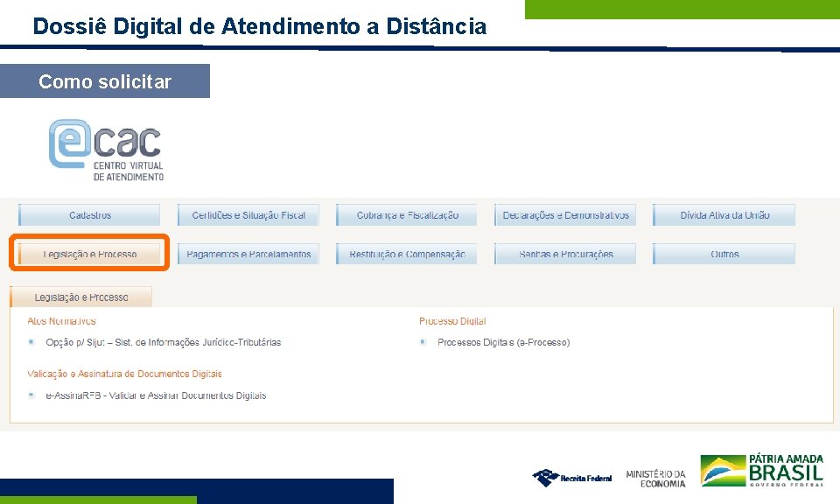Click the Como solicitar banner

pos(105,81)
